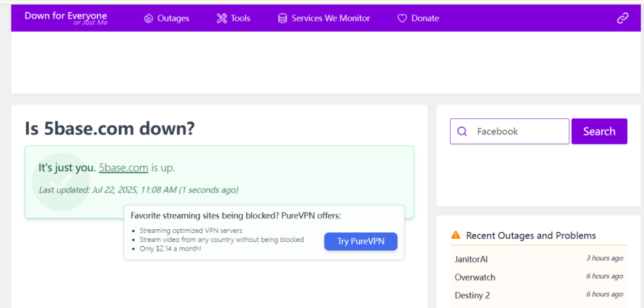
Task: Click the flame icon beside Outages
Action: coord(148,19)
